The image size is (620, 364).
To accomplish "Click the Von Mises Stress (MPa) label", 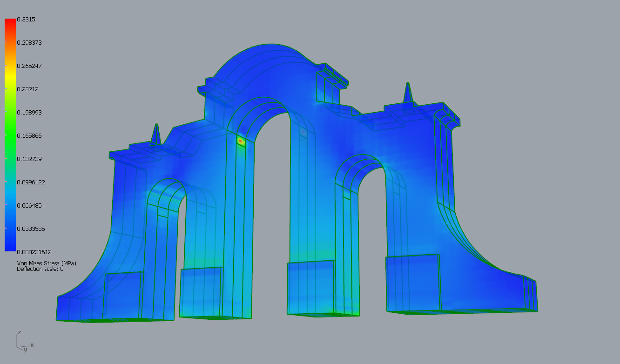I will click(x=47, y=263).
